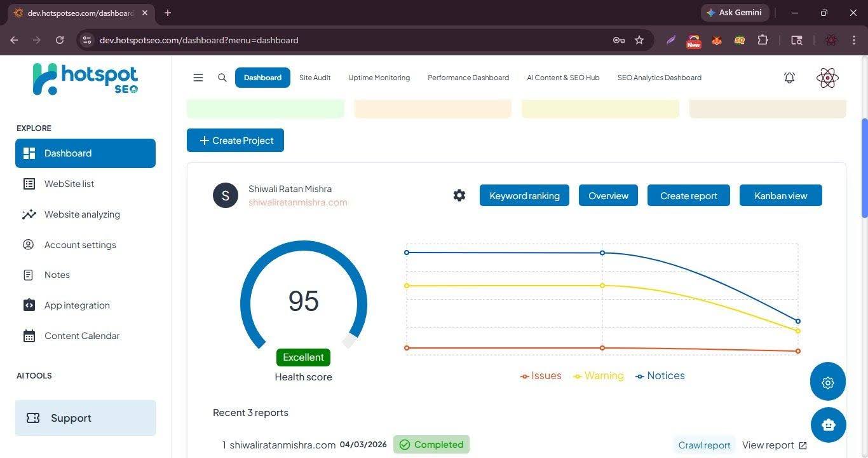This screenshot has width=868, height=458.
Task: Open site information icon in address bar
Action: click(87, 40)
